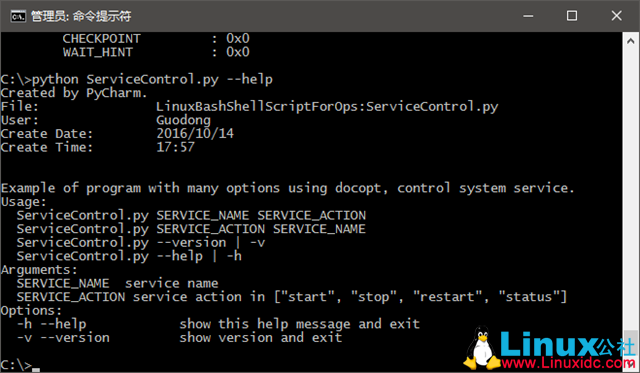The image size is (640, 373).
Task: Click the Tux penguin logo
Action: pos(482,348)
